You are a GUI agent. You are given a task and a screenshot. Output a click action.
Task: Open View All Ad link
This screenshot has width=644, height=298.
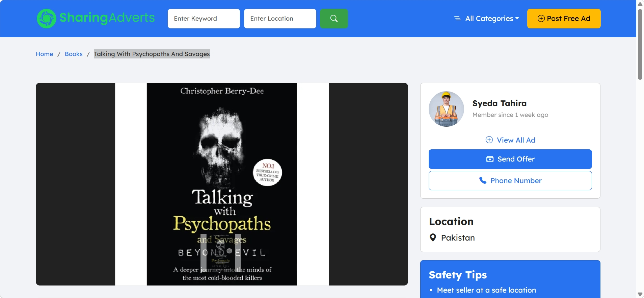(x=510, y=140)
